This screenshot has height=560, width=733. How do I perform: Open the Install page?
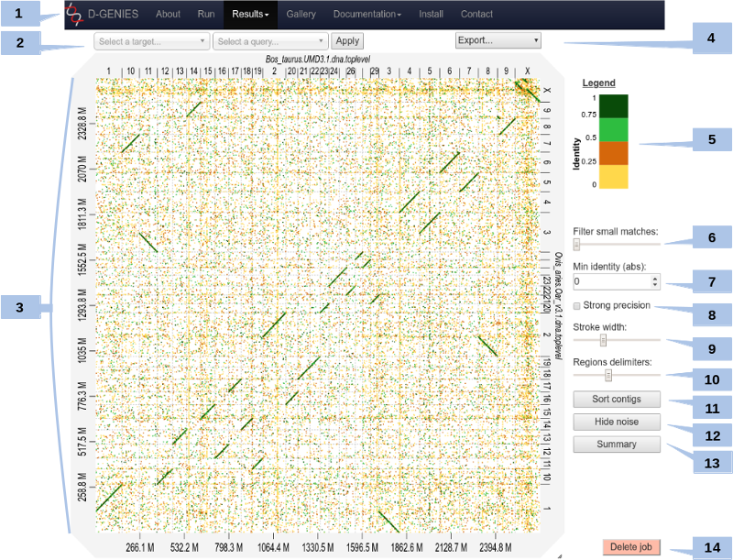[x=431, y=15]
